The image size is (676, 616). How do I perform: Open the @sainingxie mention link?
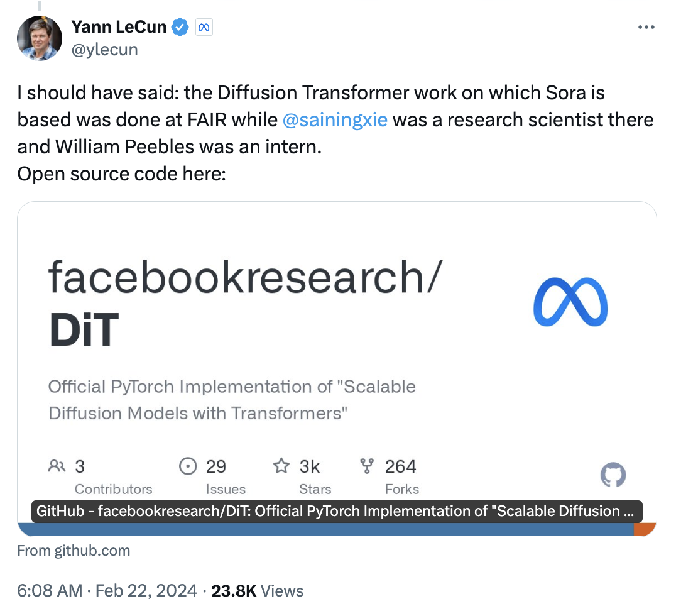click(335, 119)
